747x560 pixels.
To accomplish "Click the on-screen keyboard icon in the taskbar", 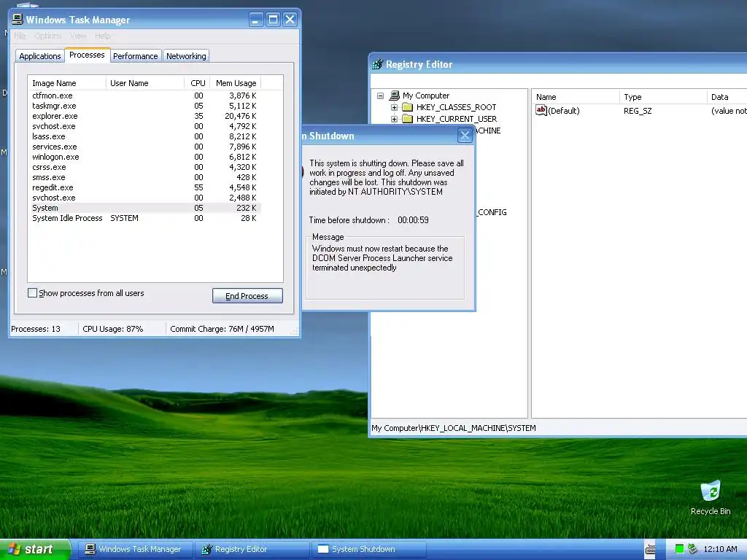I will point(650,550).
